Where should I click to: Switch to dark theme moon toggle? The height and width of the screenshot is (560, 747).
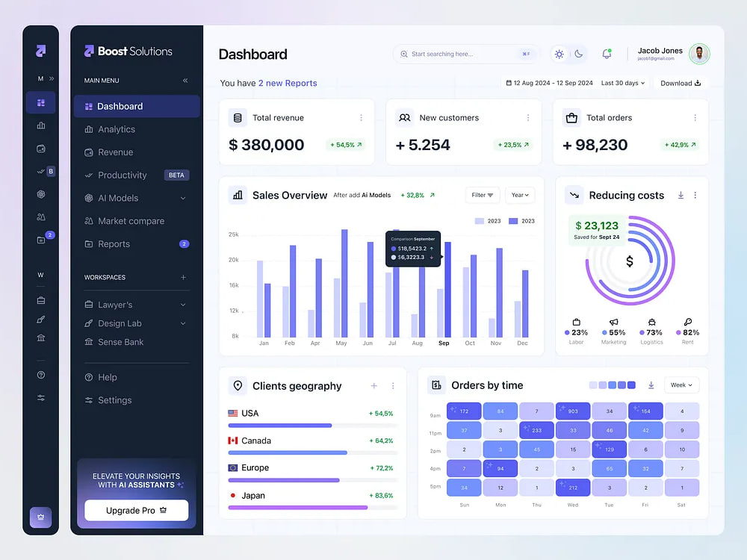click(x=579, y=54)
